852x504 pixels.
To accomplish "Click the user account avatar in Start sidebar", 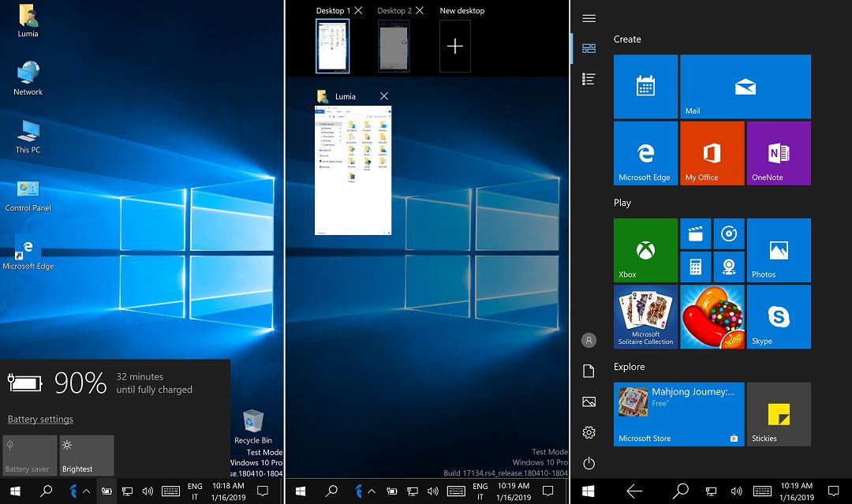I will click(589, 340).
